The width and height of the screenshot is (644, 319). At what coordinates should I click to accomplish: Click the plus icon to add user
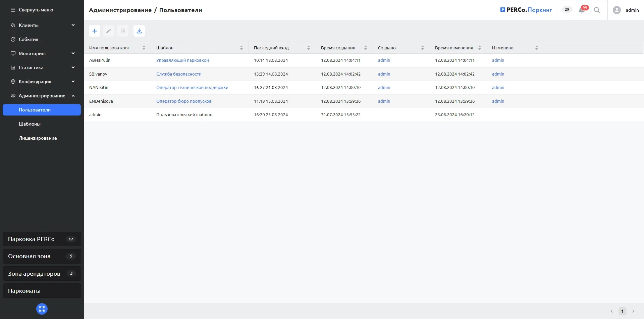click(x=95, y=31)
